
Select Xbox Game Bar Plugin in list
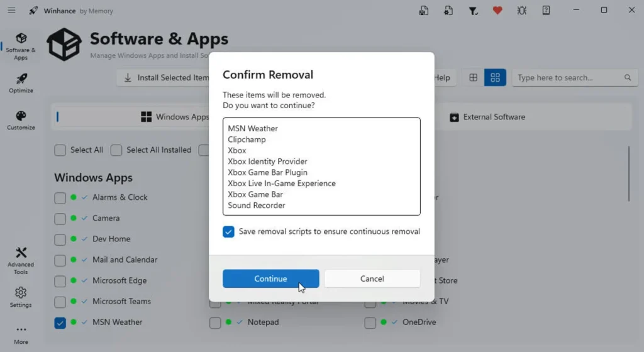[x=267, y=172]
